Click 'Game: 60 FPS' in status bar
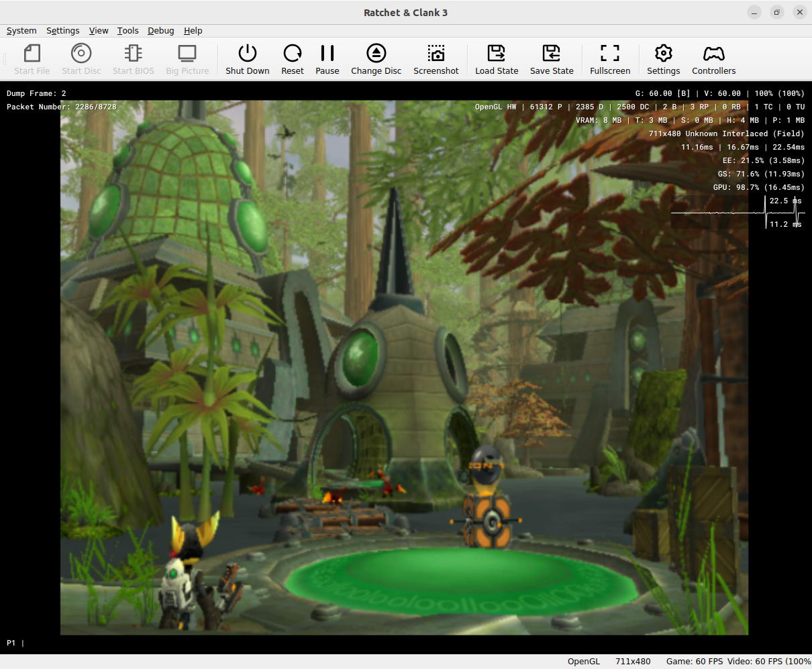This screenshot has height=669, width=812. [695, 662]
